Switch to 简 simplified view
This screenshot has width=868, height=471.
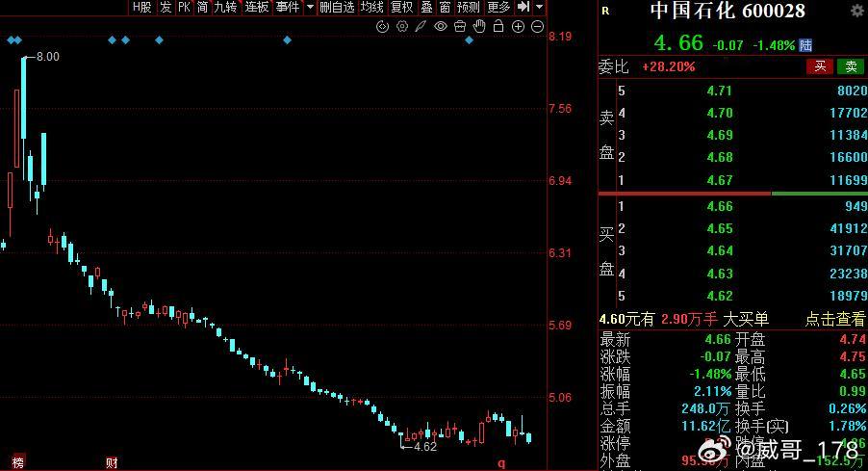coord(203,7)
